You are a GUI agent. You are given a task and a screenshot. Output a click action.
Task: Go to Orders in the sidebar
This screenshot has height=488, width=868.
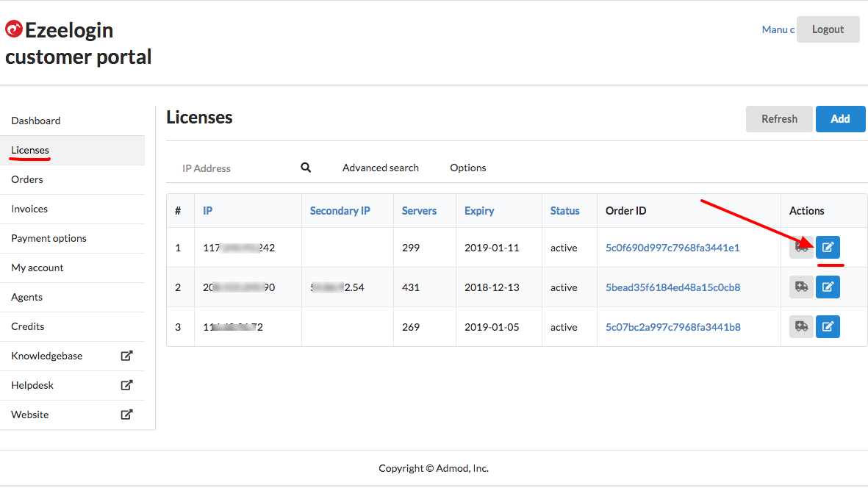73,179
